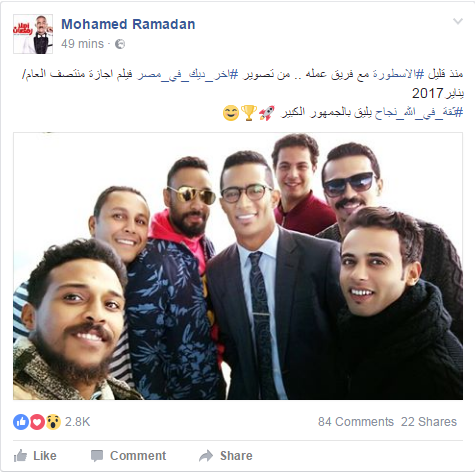The height and width of the screenshot is (472, 475).
Task: Click the first hashtag الاسطورة in post
Action: pyautogui.click(x=396, y=74)
